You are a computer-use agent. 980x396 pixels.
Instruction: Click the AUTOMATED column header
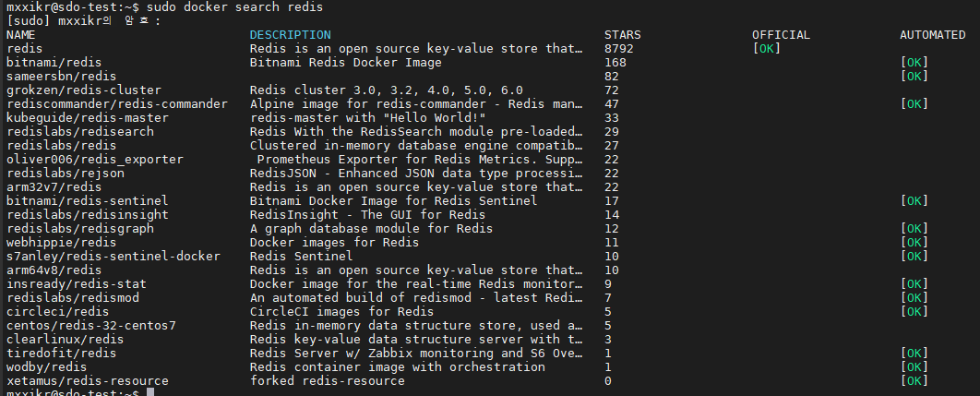coord(933,34)
